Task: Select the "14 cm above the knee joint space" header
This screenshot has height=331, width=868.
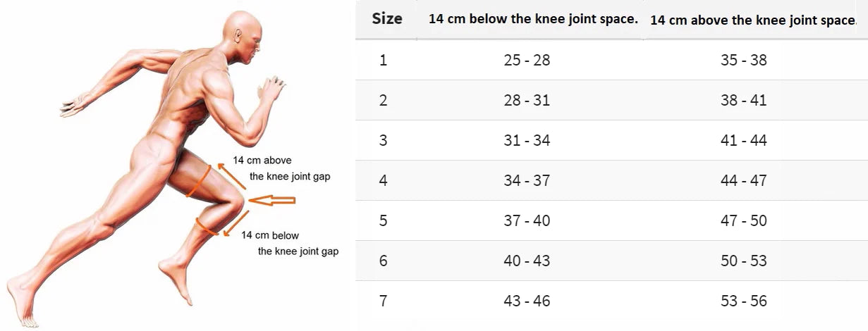Action: [752, 20]
